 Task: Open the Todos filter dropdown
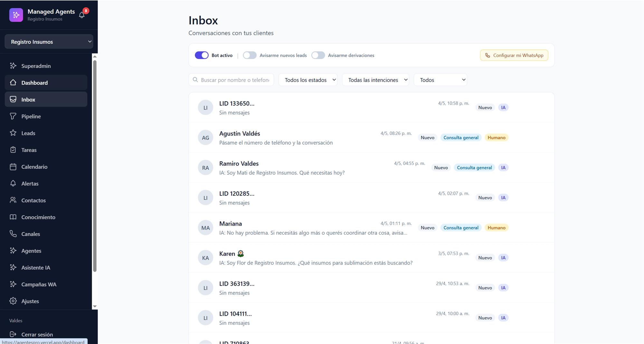pyautogui.click(x=440, y=80)
